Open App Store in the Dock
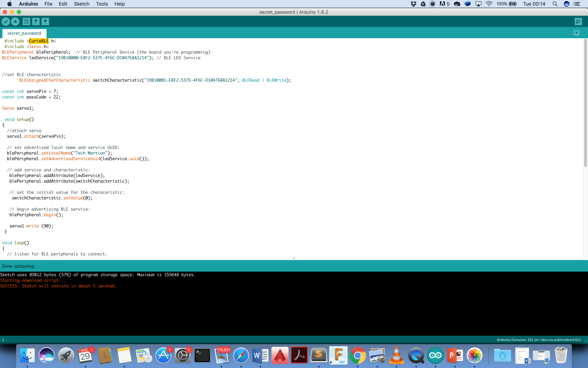The width and height of the screenshot is (588, 368). 163,355
